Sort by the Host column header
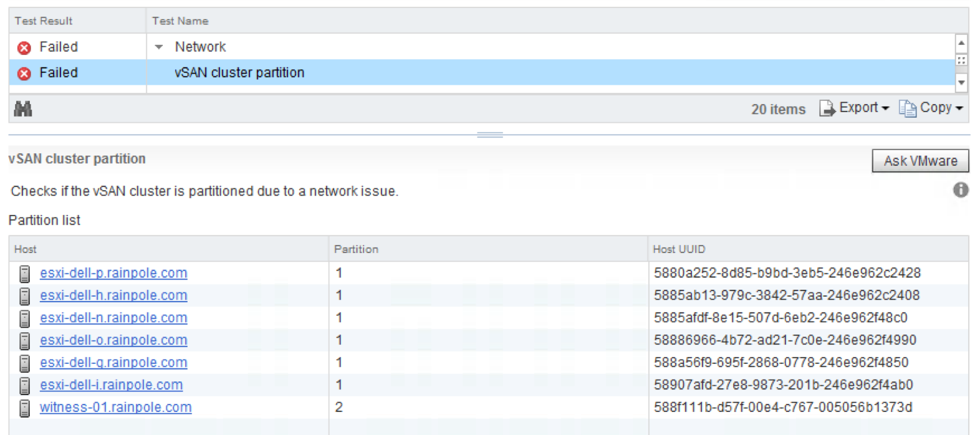 (x=168, y=249)
